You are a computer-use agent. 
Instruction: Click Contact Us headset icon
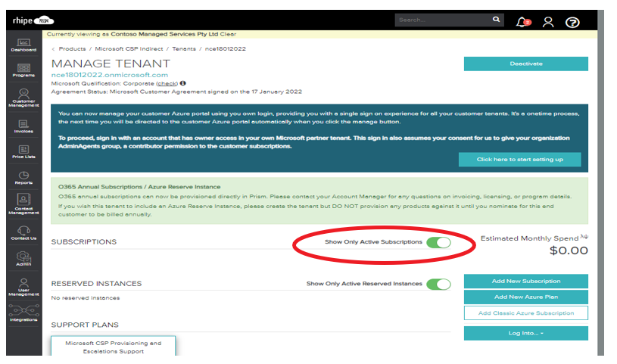[23, 232]
